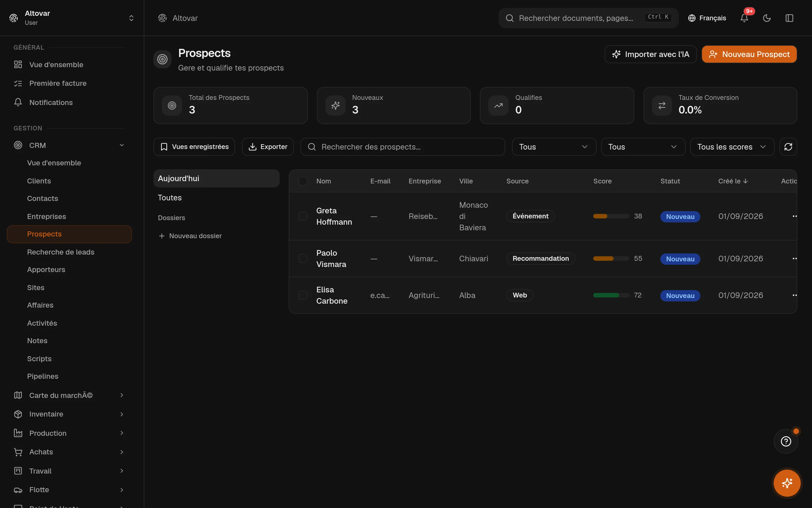
Task: Open Entreprises in the sidebar
Action: pos(47,216)
